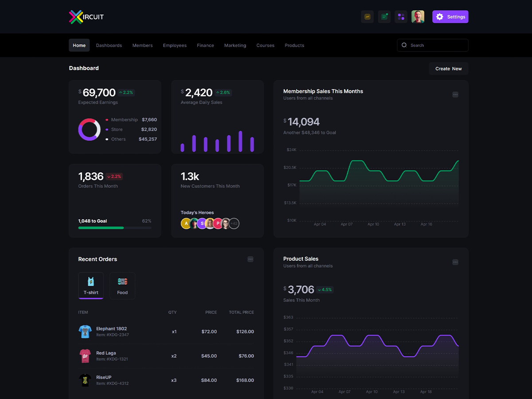This screenshot has width=532, height=399.
Task: Open the purple apps grid icon
Action: [401, 17]
